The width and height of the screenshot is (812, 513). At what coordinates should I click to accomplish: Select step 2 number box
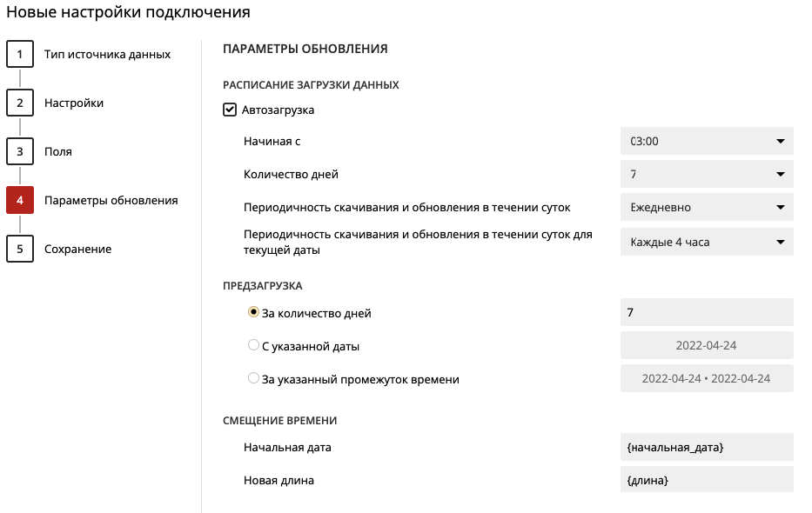pyautogui.click(x=20, y=103)
